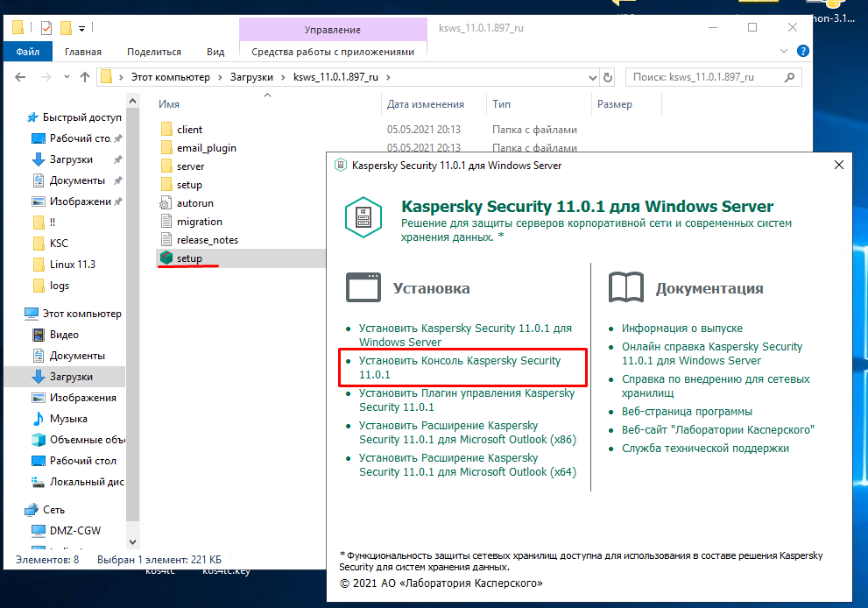Select the client folder icon
Image resolution: width=868 pixels, height=608 pixels.
[166, 130]
